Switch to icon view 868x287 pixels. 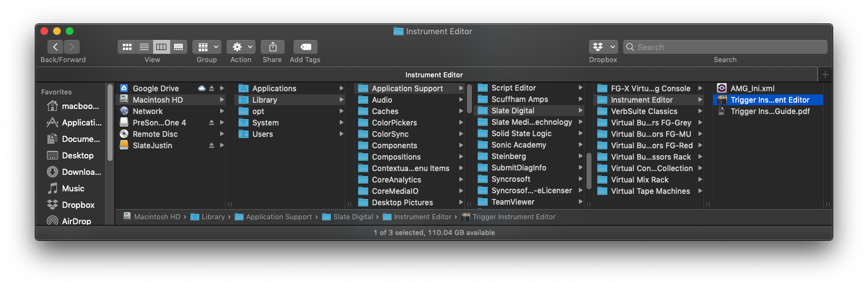(127, 47)
